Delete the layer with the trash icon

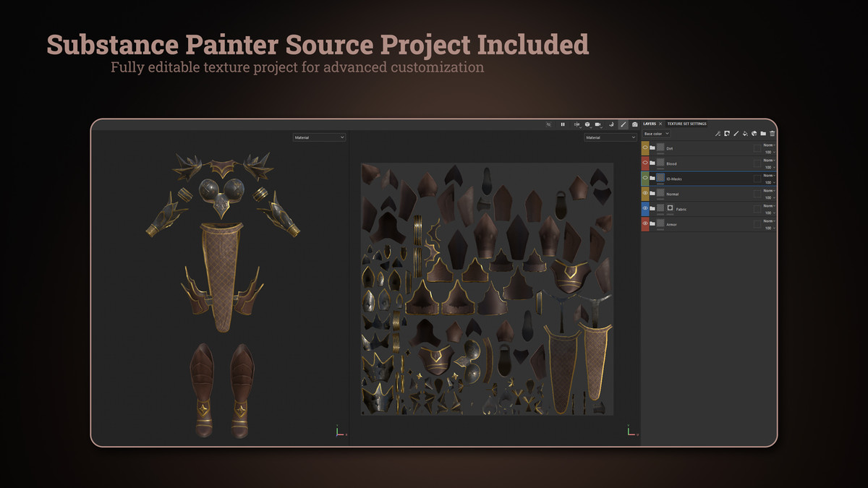[x=773, y=134]
